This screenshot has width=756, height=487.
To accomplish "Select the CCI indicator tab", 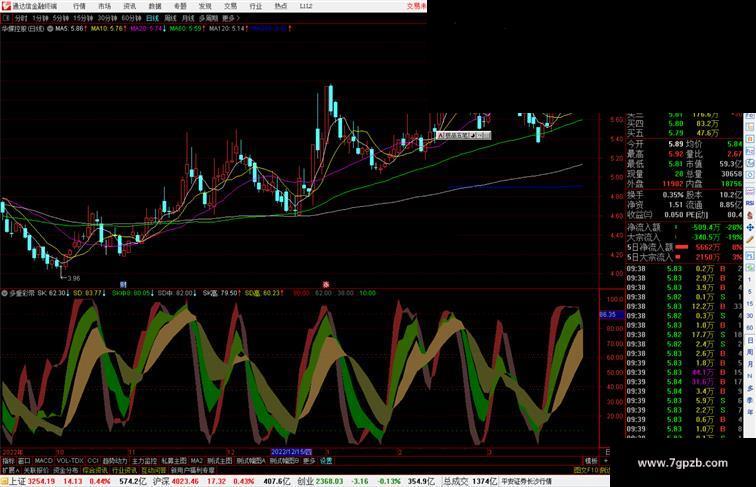I will 93,461.
